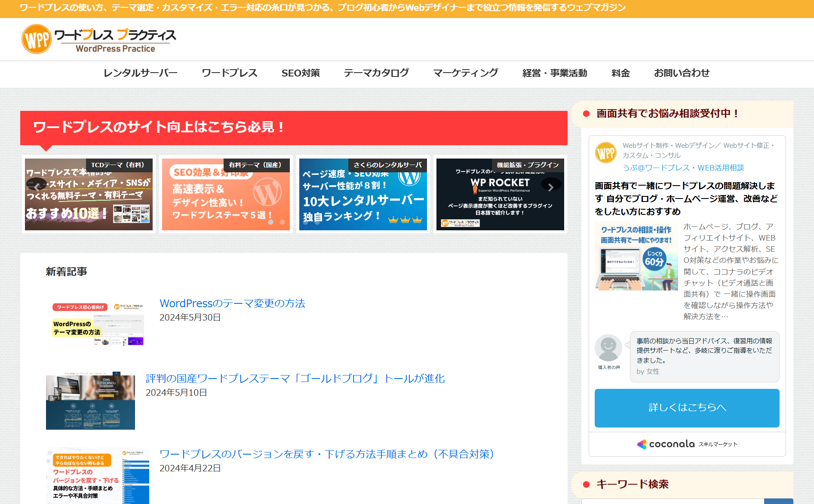Open お問い合わせ menu item

[682, 73]
